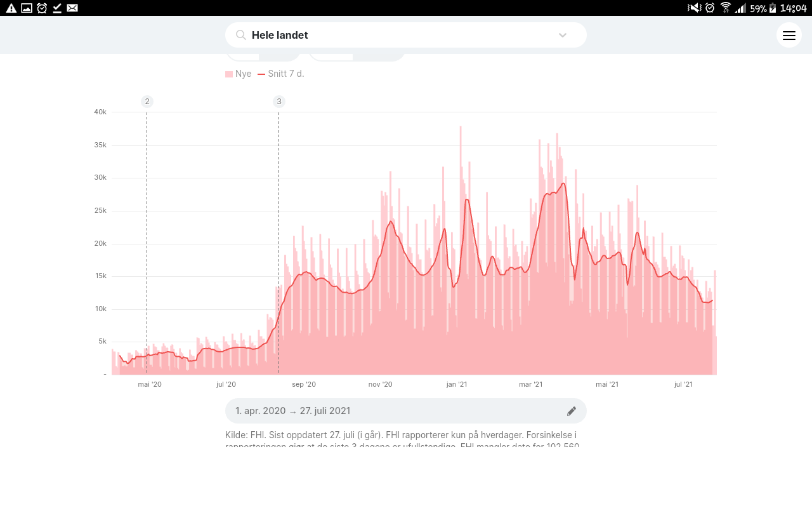Click the right pill button above legend

coord(357,57)
